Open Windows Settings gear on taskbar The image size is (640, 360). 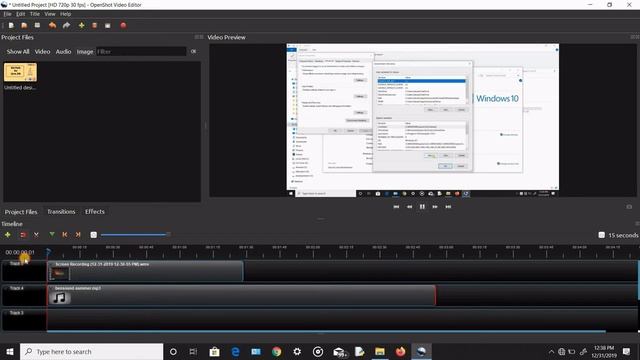pyautogui.click(x=297, y=351)
